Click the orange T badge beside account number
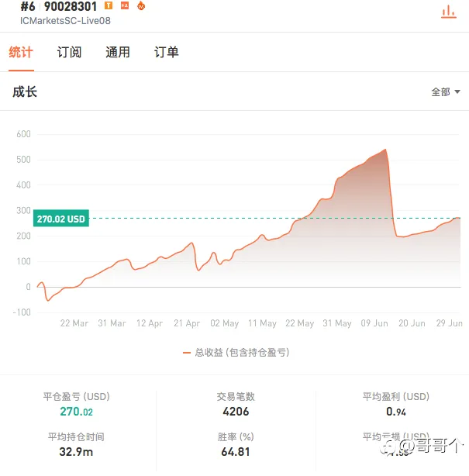Image resolution: width=469 pixels, height=476 pixels. [109, 5]
